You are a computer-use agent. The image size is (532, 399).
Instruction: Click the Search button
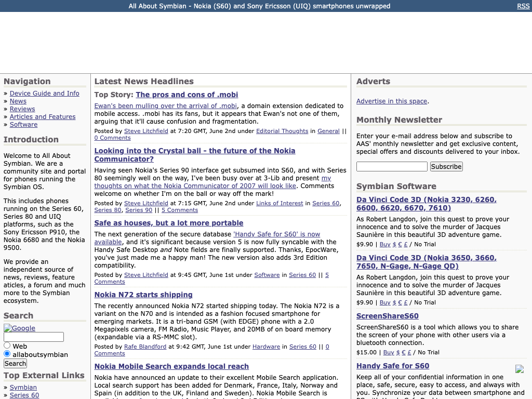click(x=15, y=363)
